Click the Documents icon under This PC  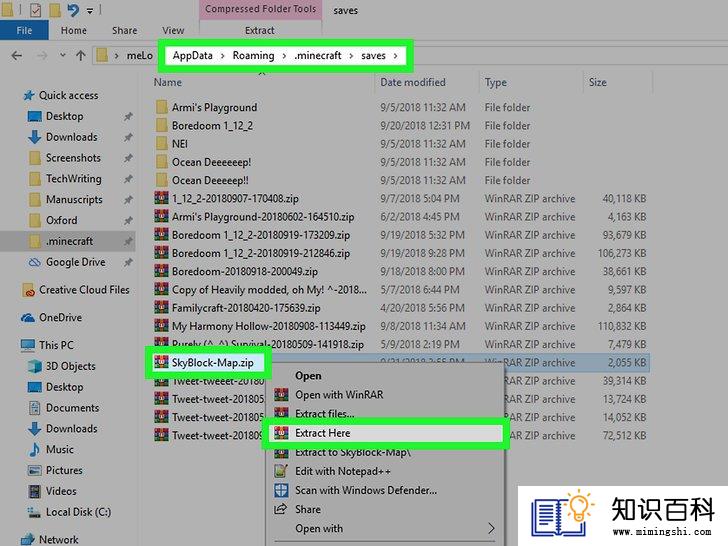point(35,408)
